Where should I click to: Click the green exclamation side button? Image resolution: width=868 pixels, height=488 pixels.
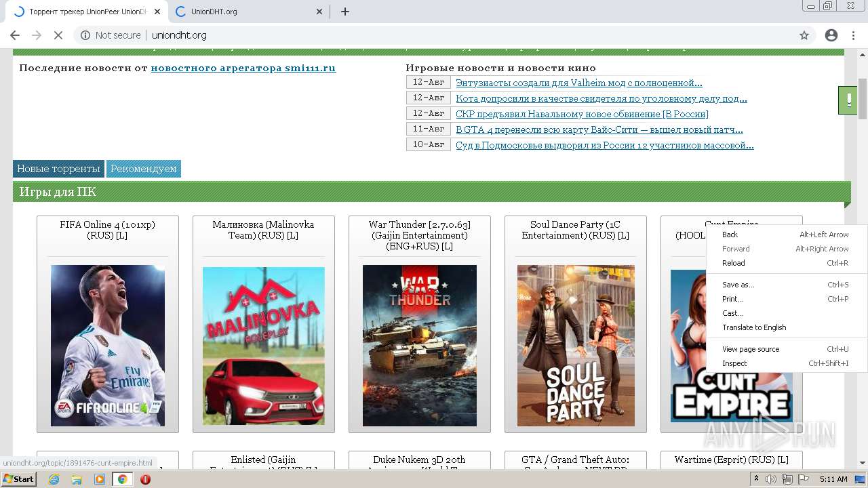click(x=848, y=100)
